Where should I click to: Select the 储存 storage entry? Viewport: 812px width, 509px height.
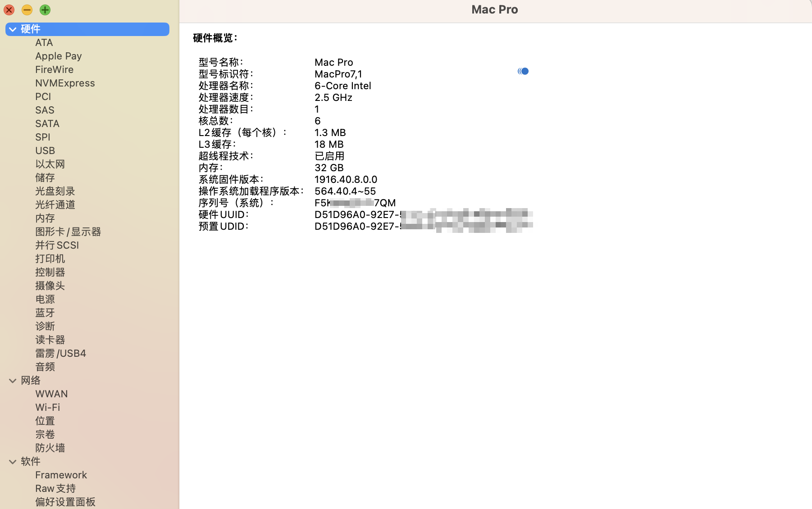pyautogui.click(x=45, y=177)
